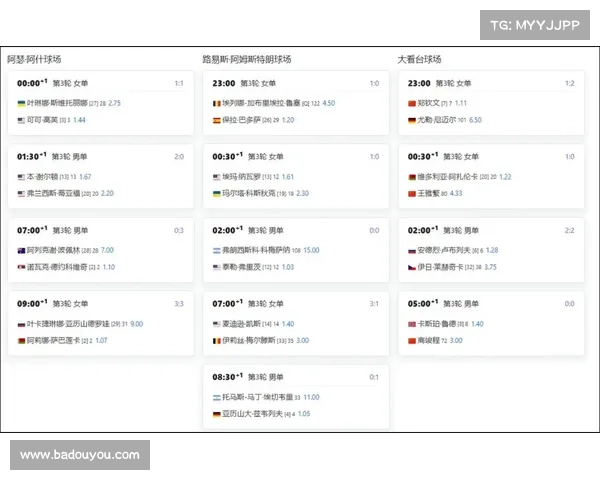Select the 15.00 odds in the 02:00 match
This screenshot has width=600, height=480.
pos(310,250)
